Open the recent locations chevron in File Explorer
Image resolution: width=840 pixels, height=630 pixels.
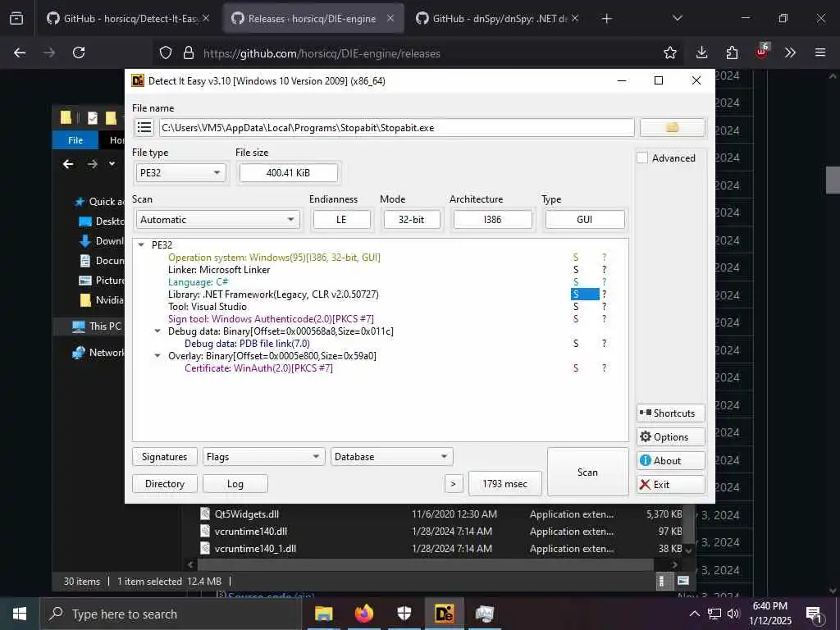(112, 164)
